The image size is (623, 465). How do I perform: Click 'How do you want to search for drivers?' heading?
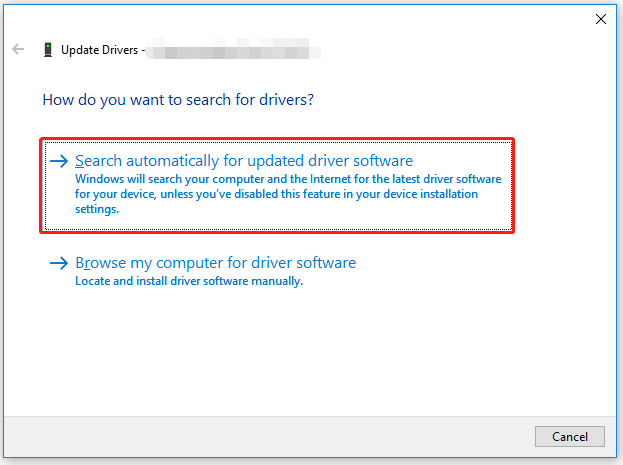click(x=178, y=100)
